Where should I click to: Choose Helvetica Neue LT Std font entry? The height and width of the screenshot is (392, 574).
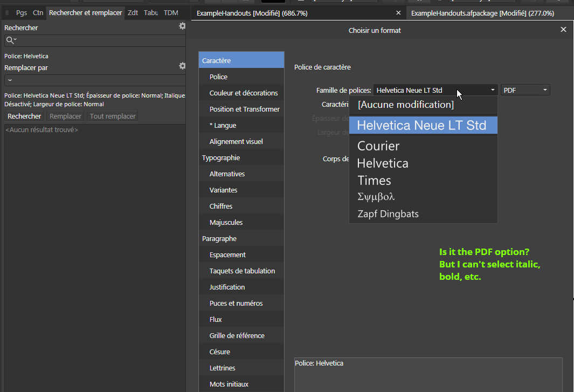423,125
